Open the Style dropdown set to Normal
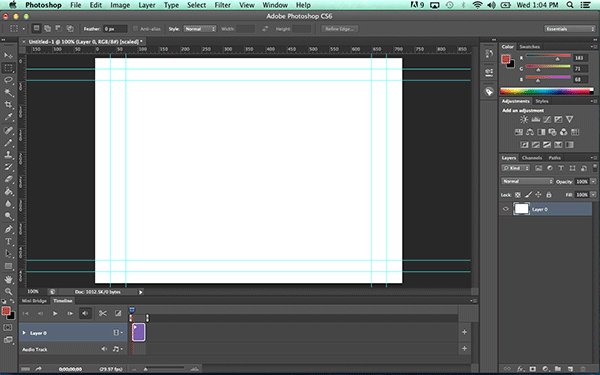Image resolution: width=600 pixels, height=375 pixels. pos(200,29)
